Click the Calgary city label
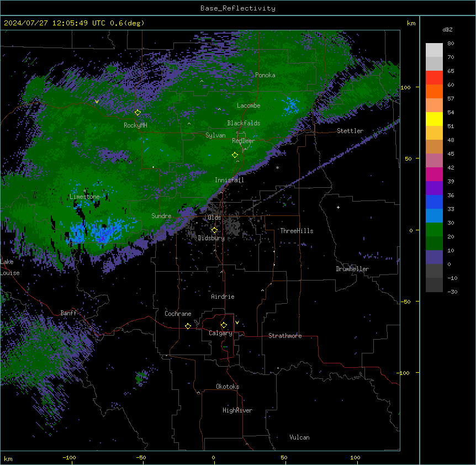Viewport: 476px width, 465px height. point(221,333)
